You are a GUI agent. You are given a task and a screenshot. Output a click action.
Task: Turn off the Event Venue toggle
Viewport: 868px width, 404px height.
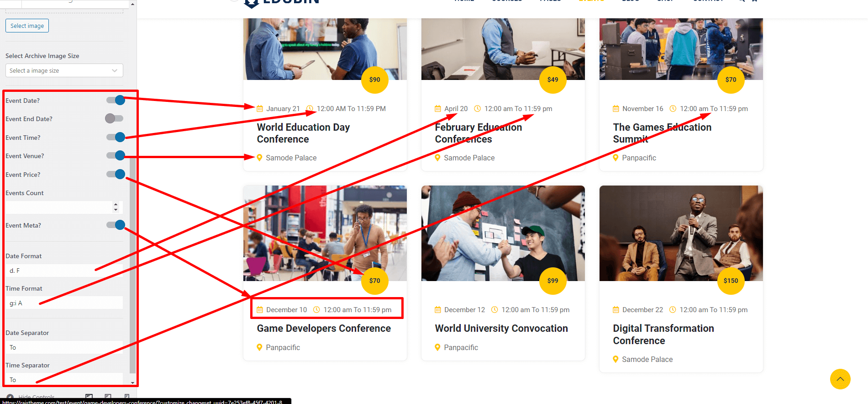115,156
